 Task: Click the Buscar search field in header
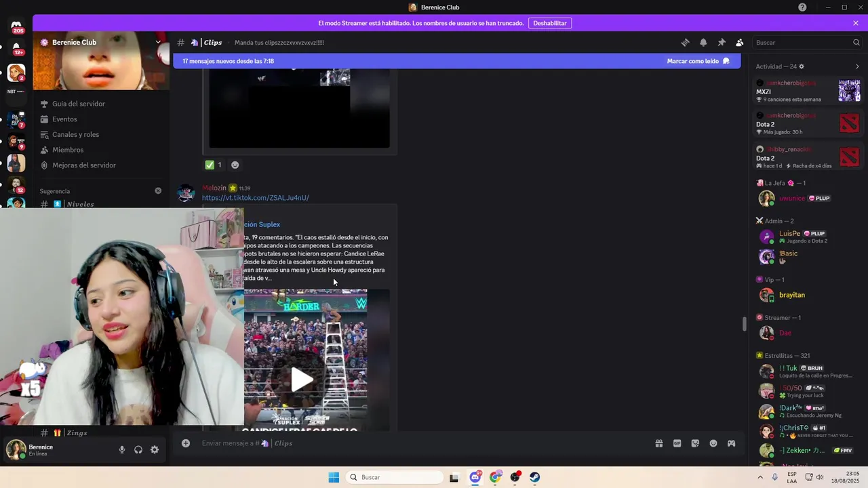807,42
